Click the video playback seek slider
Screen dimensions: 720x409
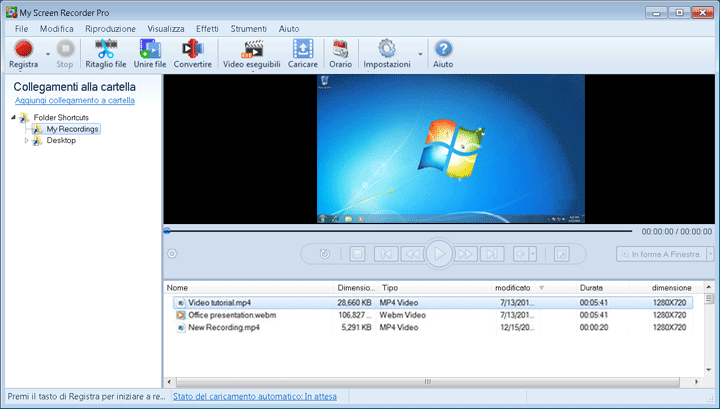coord(400,230)
